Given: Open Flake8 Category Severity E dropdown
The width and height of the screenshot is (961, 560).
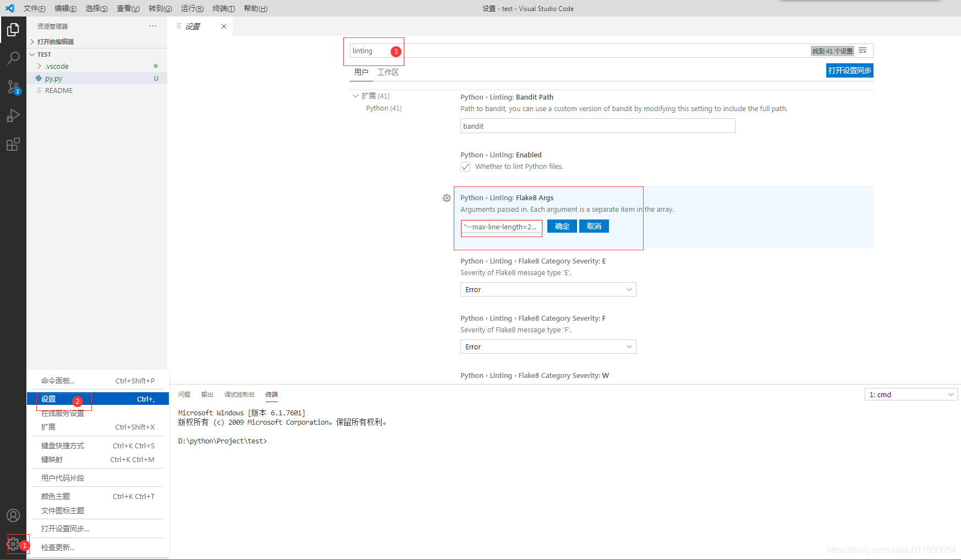Looking at the screenshot, I should pos(548,289).
